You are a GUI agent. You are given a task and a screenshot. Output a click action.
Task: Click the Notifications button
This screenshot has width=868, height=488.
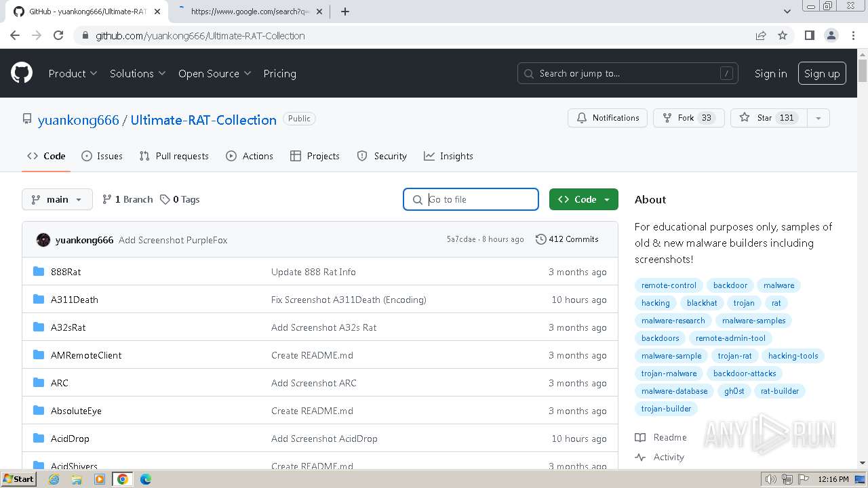tap(608, 118)
